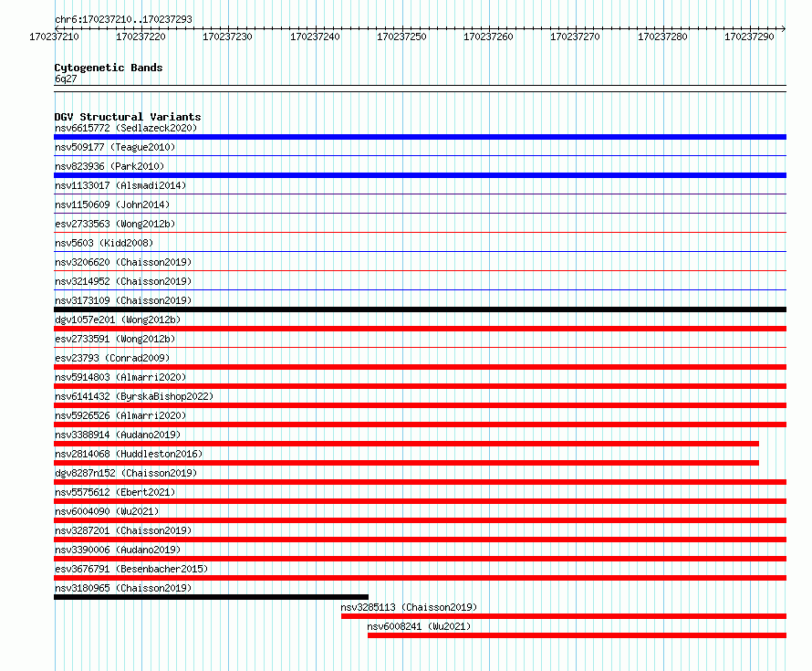Viewport: 812px width, 671px height.
Task: Click nsv2814068 (Huddleston2016) label
Action: pyautogui.click(x=129, y=454)
